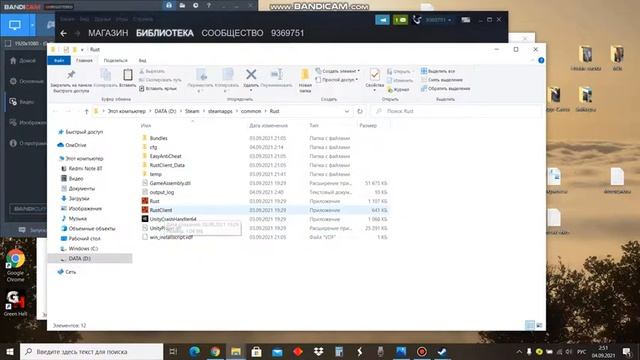Click the Rename (Переименовать) ribbon icon
Image resolution: width=640 pixels, height=360 pixels.
277,74
